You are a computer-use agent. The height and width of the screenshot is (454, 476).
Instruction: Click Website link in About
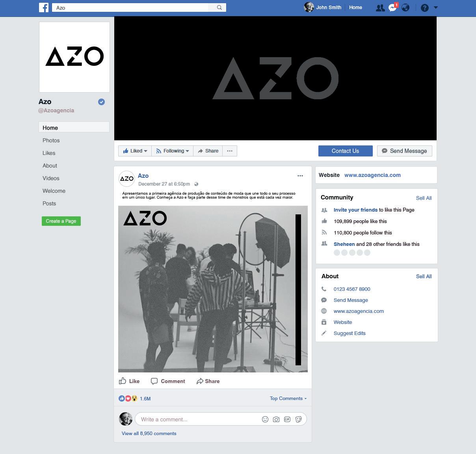pyautogui.click(x=343, y=322)
